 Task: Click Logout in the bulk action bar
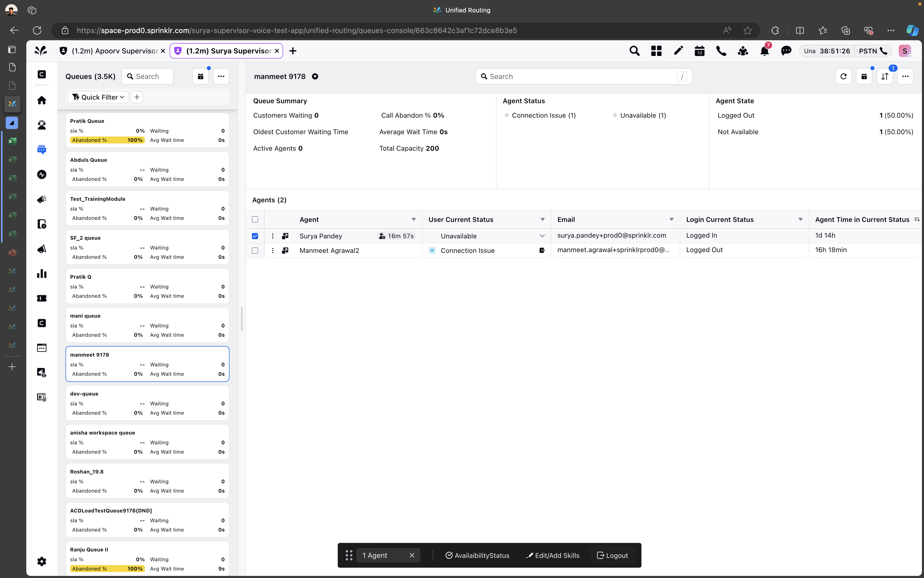point(613,556)
